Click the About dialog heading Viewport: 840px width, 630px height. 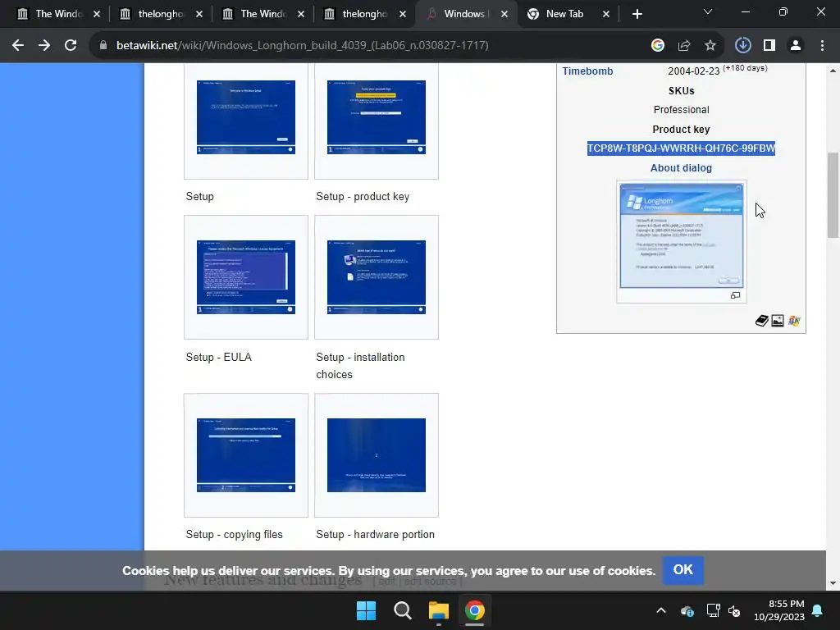(x=681, y=167)
